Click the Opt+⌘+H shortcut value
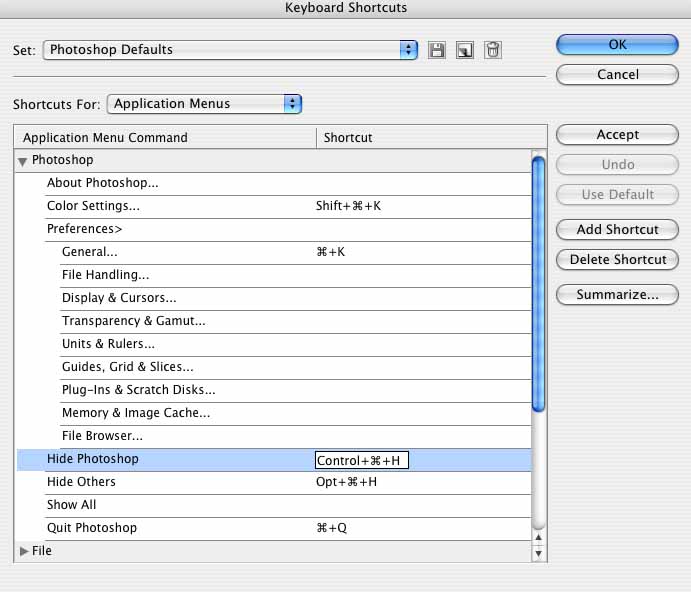The height and width of the screenshot is (592, 691). tap(346, 482)
